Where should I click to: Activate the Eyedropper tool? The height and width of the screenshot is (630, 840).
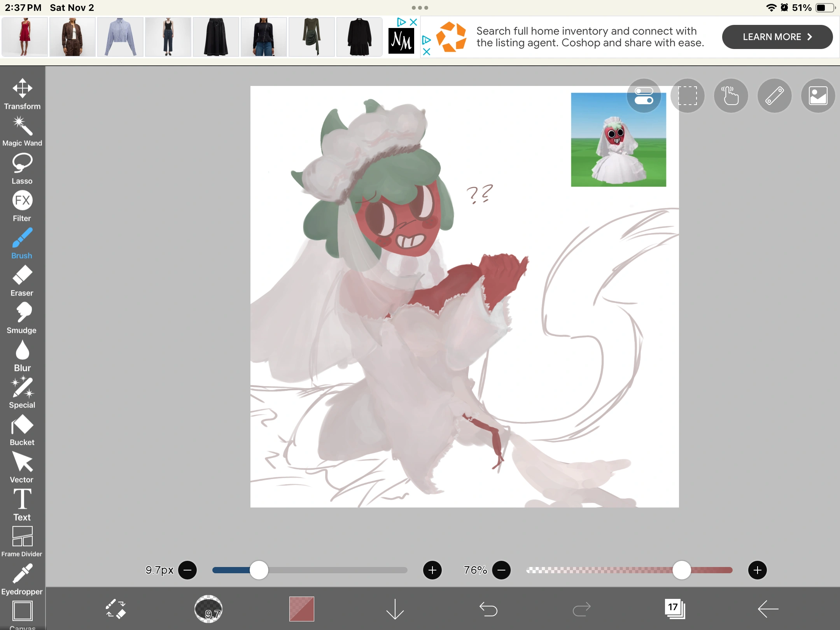pyautogui.click(x=22, y=579)
